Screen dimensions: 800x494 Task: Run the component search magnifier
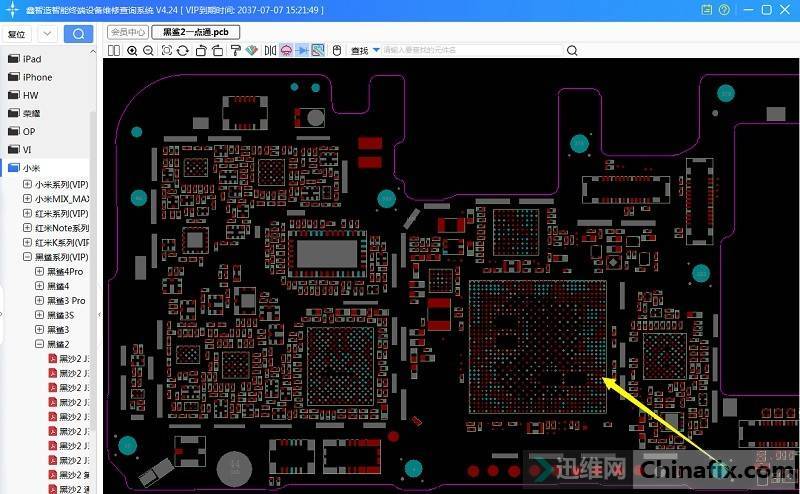point(572,51)
